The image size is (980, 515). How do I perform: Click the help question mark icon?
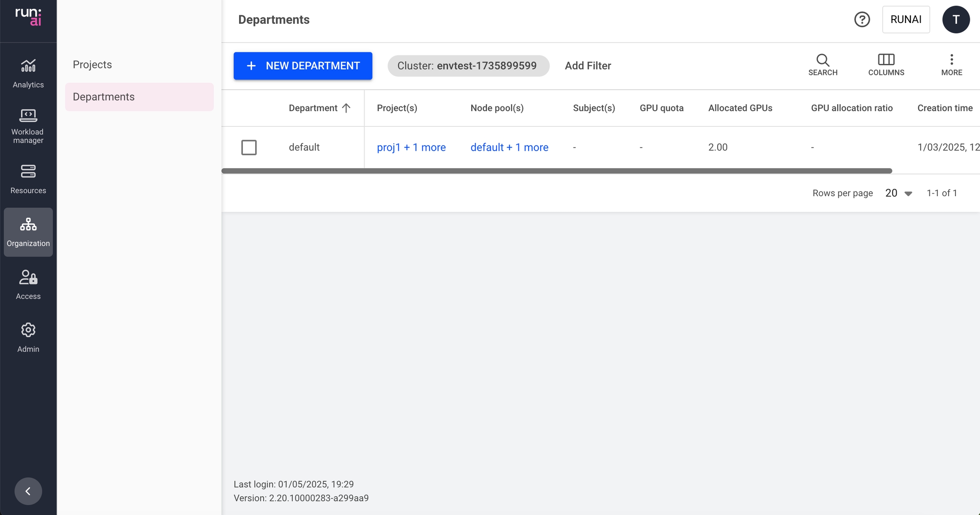coord(862,20)
